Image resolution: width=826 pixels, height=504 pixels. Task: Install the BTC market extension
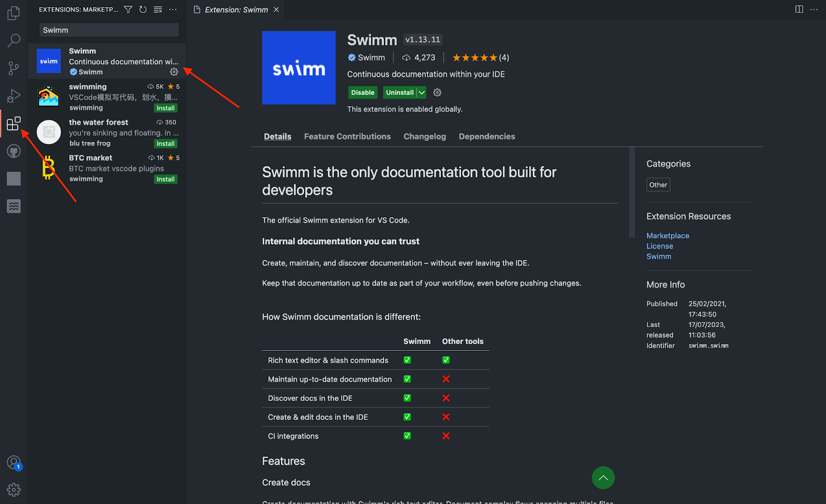point(166,179)
